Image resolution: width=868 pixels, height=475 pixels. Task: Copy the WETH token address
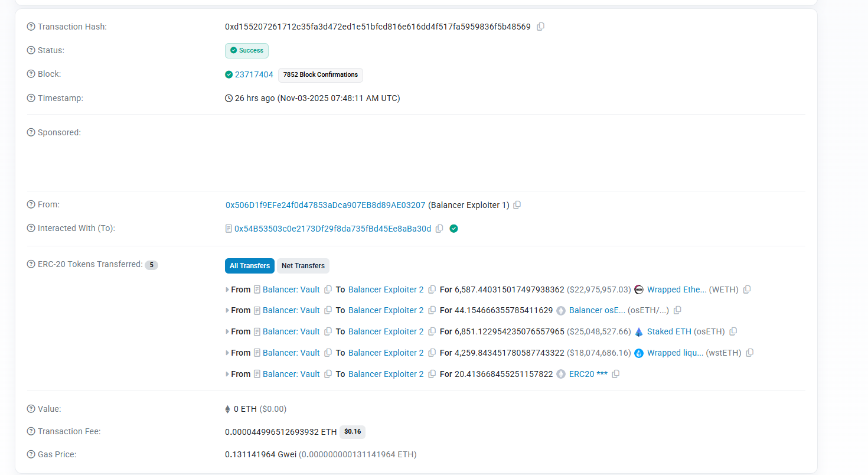pyautogui.click(x=747, y=289)
